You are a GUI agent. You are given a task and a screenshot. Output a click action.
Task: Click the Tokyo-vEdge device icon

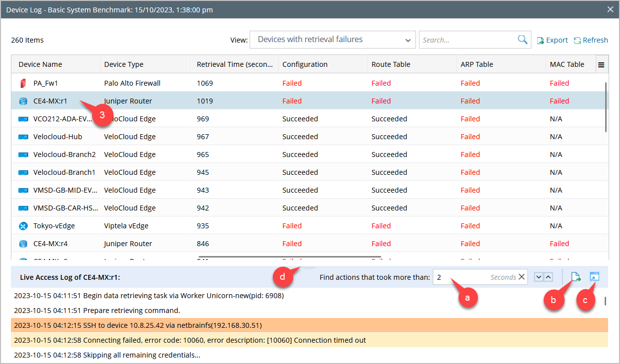pyautogui.click(x=23, y=226)
